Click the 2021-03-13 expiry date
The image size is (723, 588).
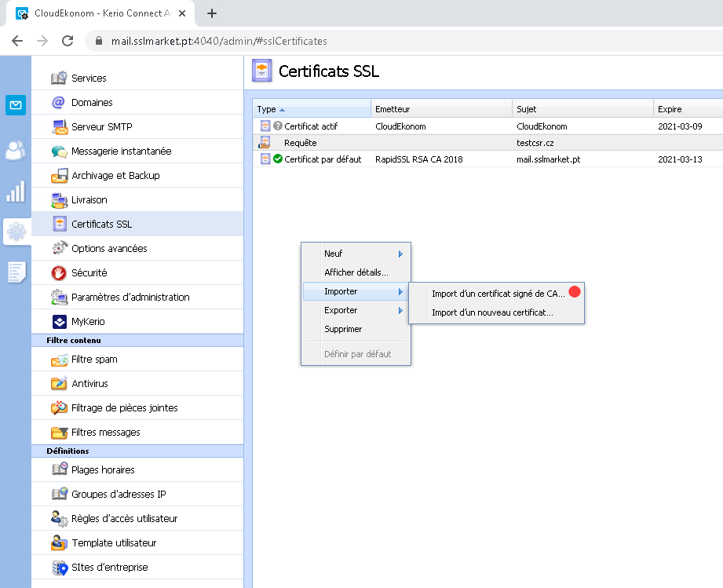tap(680, 159)
